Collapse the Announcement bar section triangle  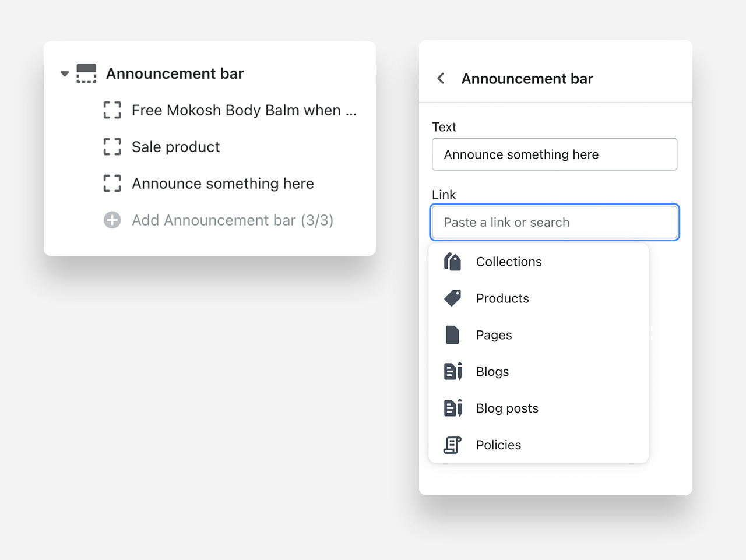point(65,74)
